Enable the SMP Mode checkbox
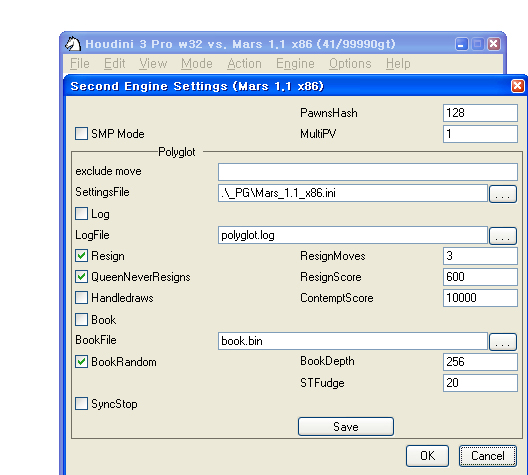The width and height of the screenshot is (528, 475). click(x=81, y=134)
